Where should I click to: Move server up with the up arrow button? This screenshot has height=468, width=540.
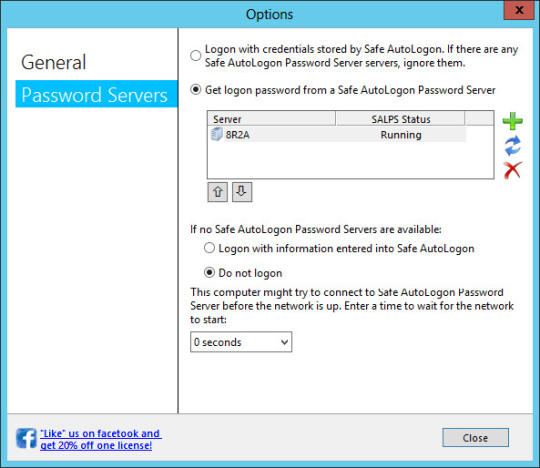[218, 192]
